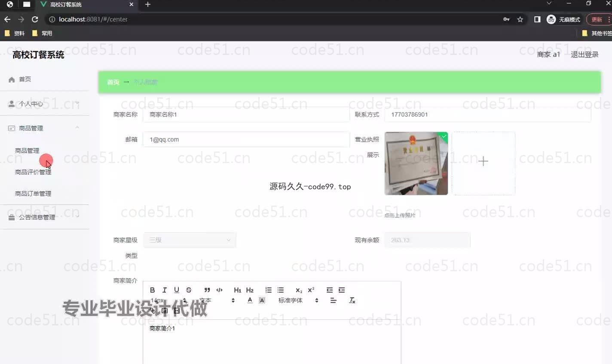612x364 pixels.
Task: Click the 高校订餐系统 site title
Action: pyautogui.click(x=38, y=55)
